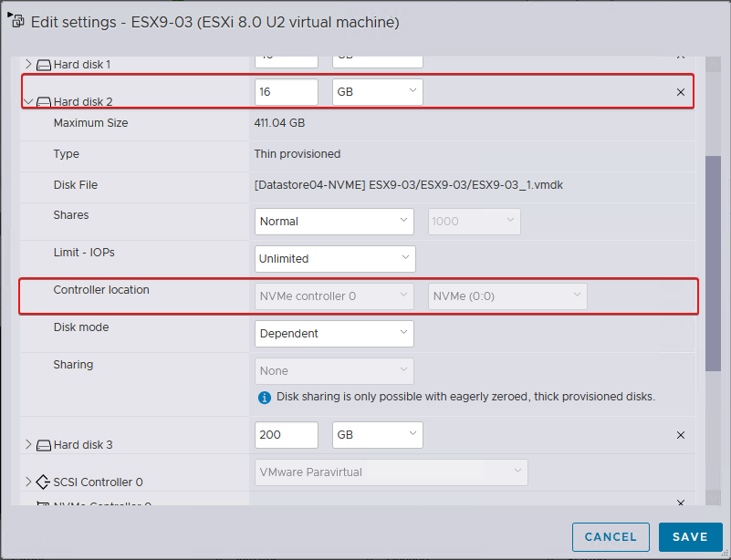The width and height of the screenshot is (731, 560).
Task: Open the Shares dropdown set to Normal
Action: (334, 221)
